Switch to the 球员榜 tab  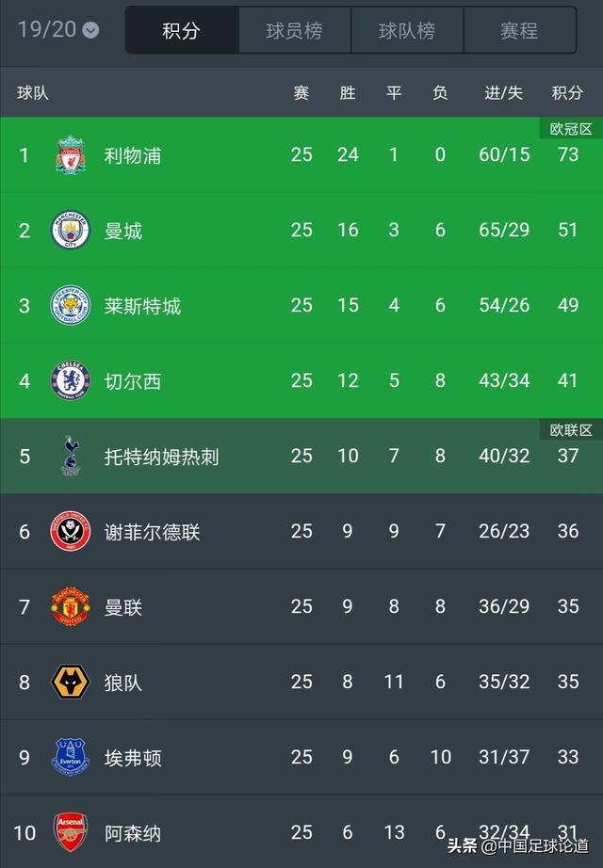294,30
